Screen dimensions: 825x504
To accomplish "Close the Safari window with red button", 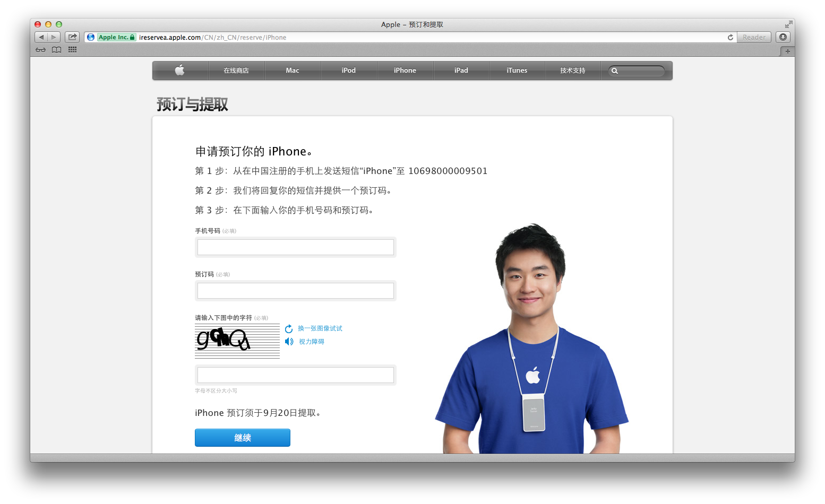I will coord(38,24).
